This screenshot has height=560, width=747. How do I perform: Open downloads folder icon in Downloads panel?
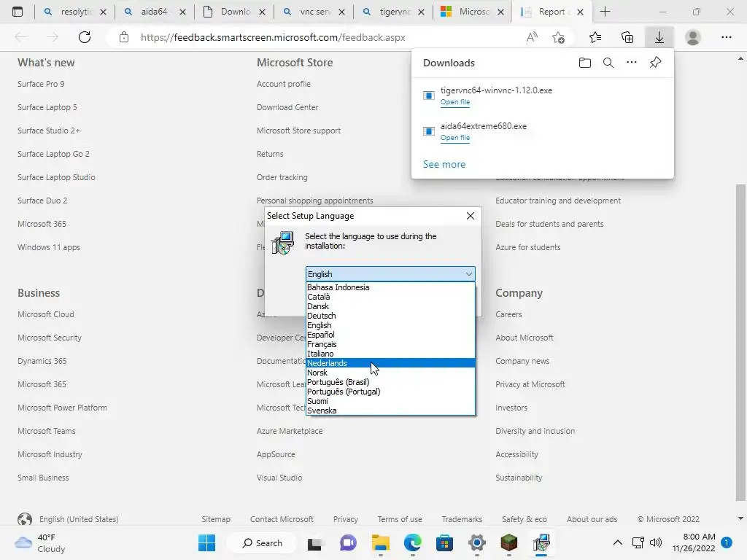click(585, 63)
